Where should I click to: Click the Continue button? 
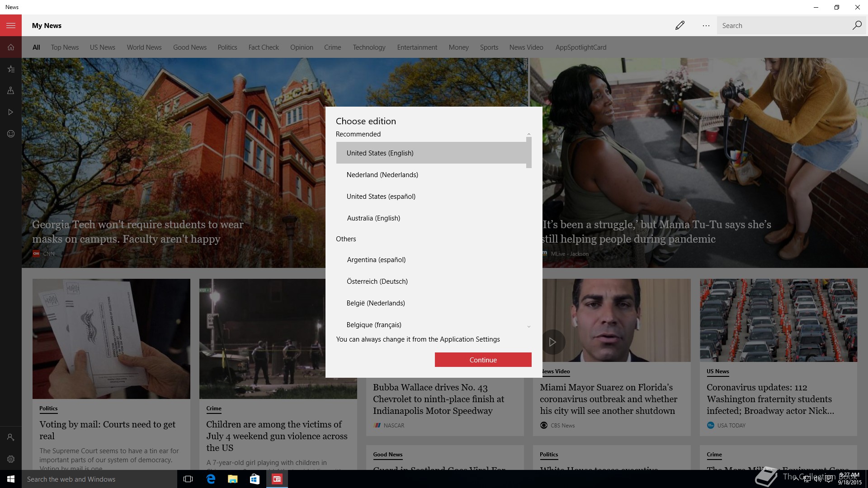point(483,360)
